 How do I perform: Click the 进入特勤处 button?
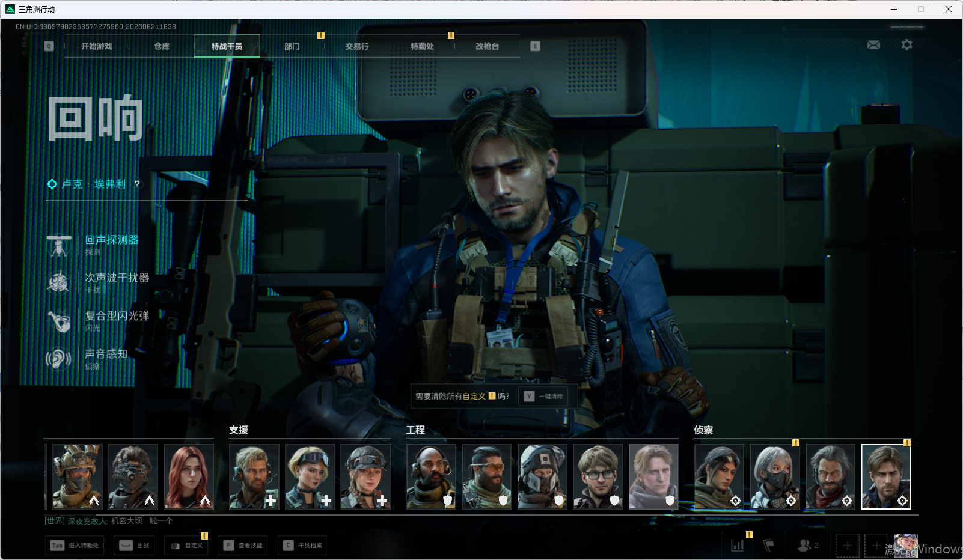(x=75, y=546)
